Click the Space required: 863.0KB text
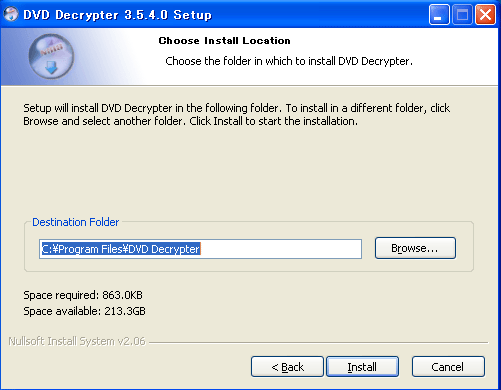 point(83,295)
